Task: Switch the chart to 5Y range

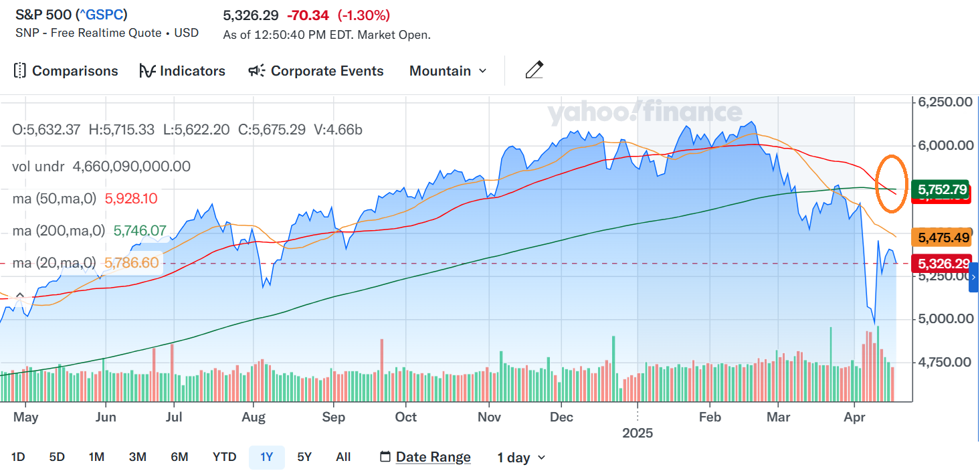Action: [x=304, y=457]
